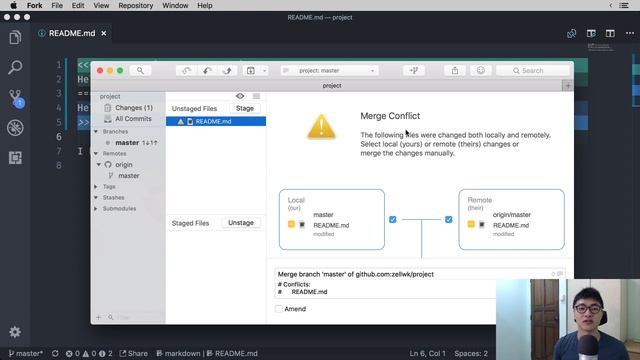Click Fork Pull toolbar button
Image resolution: width=640 pixels, height=360 pixels.
pyautogui.click(x=207, y=71)
